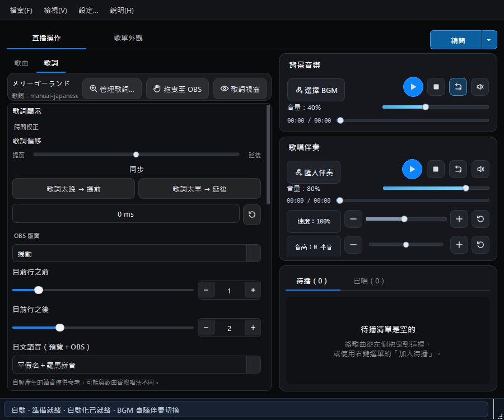Toggle loop for background music
This screenshot has width=504, height=420.
pyautogui.click(x=458, y=87)
